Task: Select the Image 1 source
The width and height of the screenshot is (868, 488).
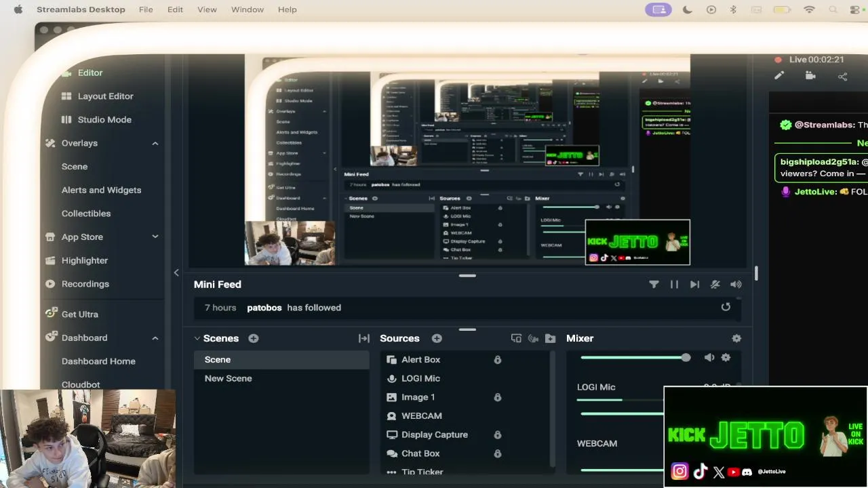Action: [418, 397]
